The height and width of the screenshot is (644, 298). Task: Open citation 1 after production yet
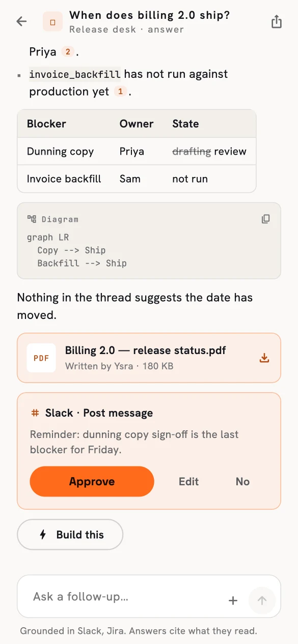[x=120, y=92]
